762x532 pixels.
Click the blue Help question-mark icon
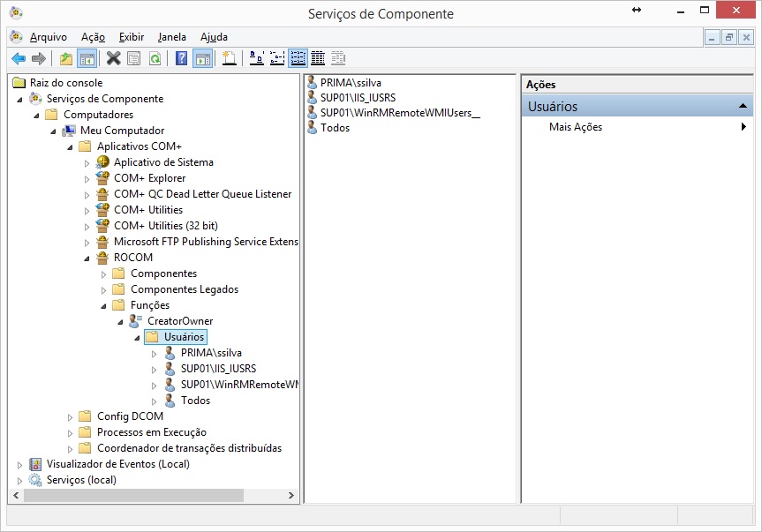[181, 58]
